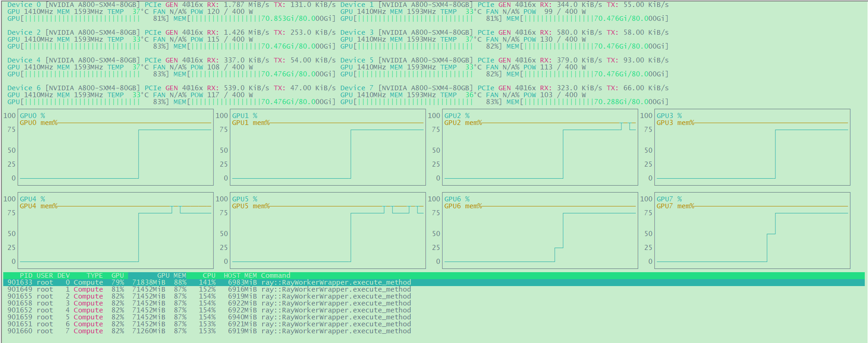
Task: Click the Command column header
Action: tap(276, 275)
